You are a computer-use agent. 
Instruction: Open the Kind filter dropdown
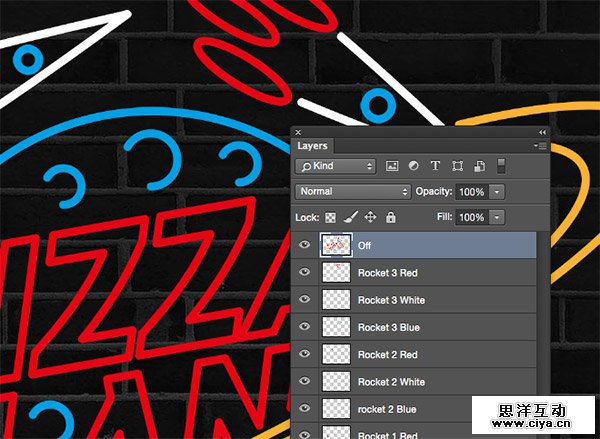point(336,166)
